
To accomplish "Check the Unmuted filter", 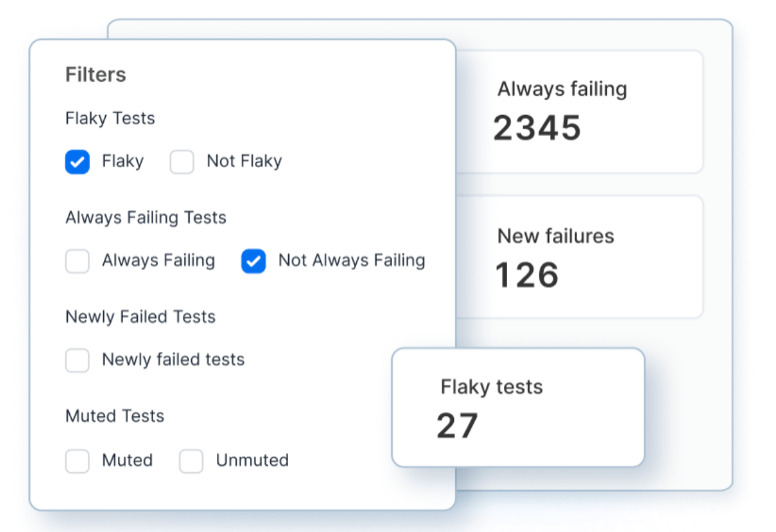I will pyautogui.click(x=191, y=461).
